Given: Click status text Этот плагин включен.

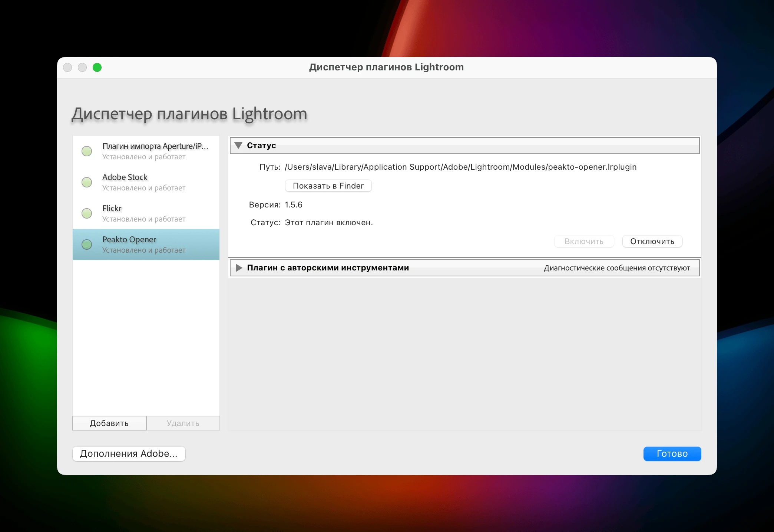Looking at the screenshot, I should tap(329, 223).
